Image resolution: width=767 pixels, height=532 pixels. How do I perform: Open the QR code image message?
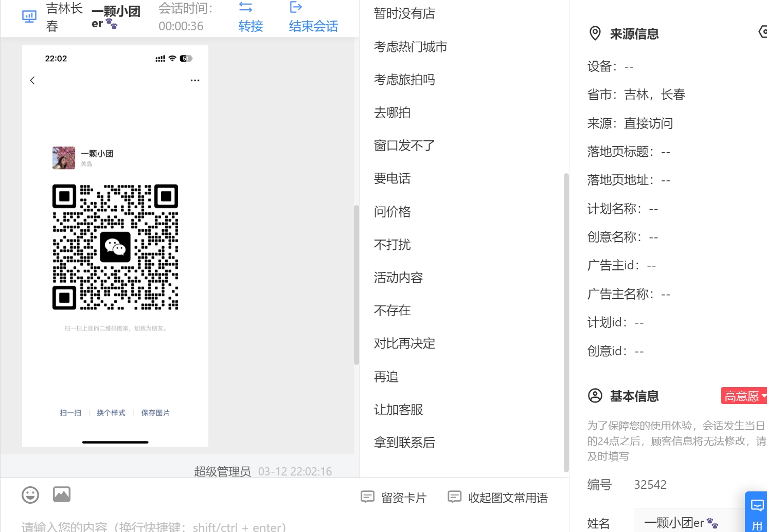click(x=115, y=246)
